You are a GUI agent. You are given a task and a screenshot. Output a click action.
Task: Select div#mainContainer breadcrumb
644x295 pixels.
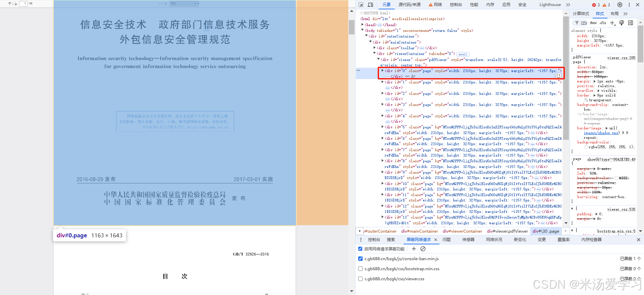click(x=420, y=231)
